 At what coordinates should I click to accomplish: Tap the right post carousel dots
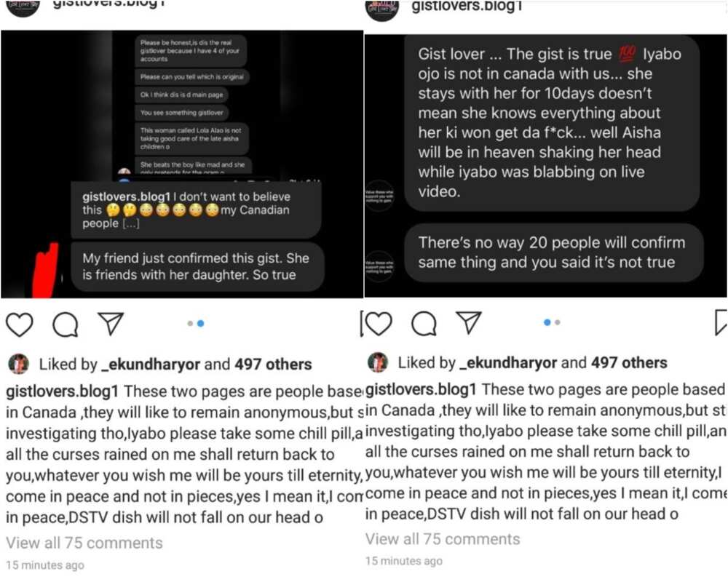(552, 322)
